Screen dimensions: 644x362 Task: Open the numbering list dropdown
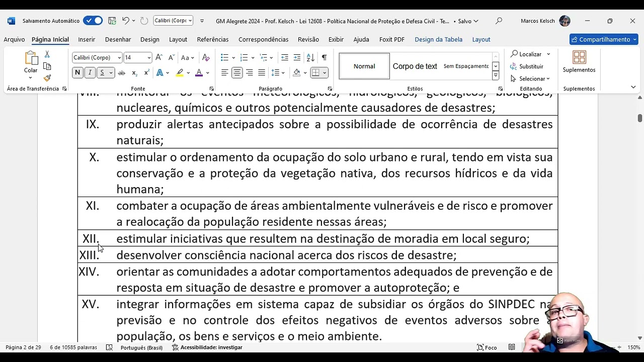[253, 58]
